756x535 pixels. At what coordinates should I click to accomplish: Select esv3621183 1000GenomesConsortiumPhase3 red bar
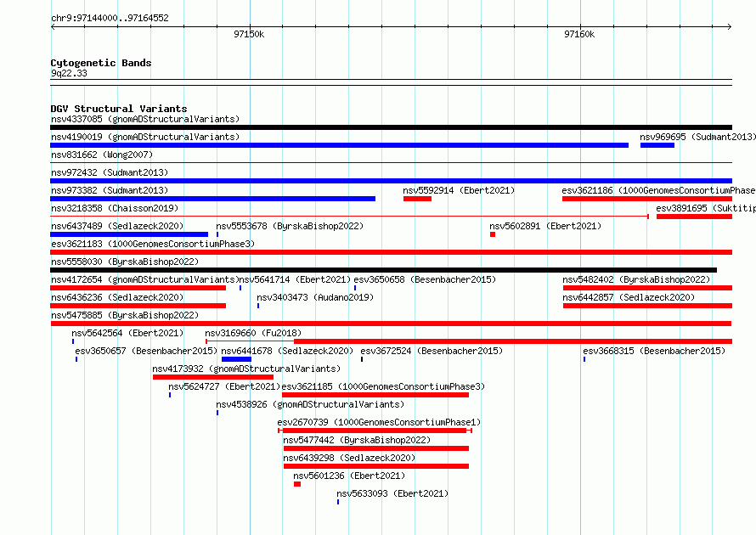[391, 252]
